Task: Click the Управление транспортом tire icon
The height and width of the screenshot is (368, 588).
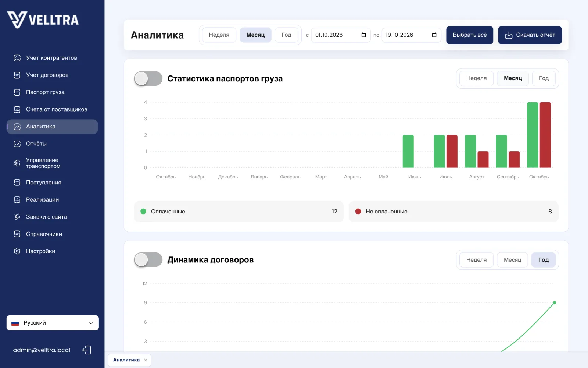Action: 17,163
